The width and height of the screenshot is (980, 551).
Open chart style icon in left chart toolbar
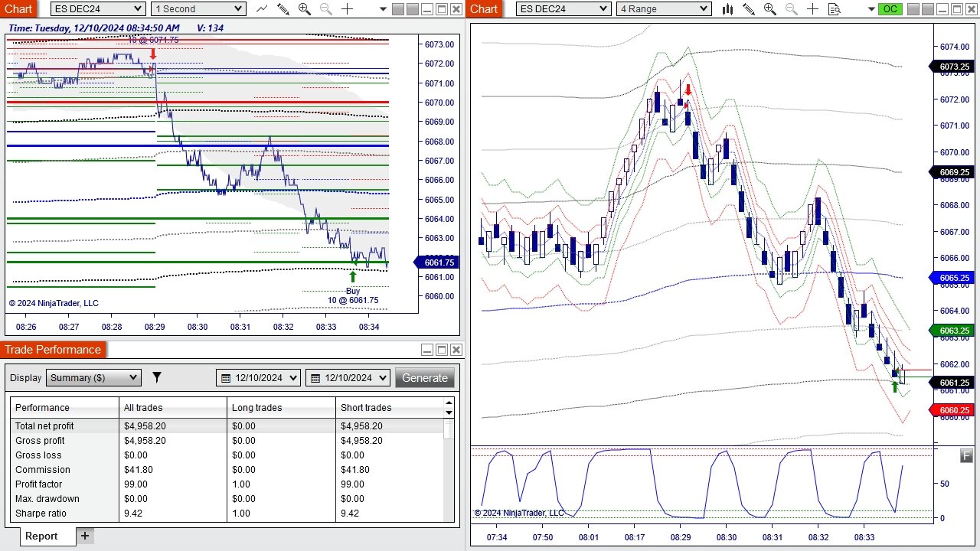point(262,9)
